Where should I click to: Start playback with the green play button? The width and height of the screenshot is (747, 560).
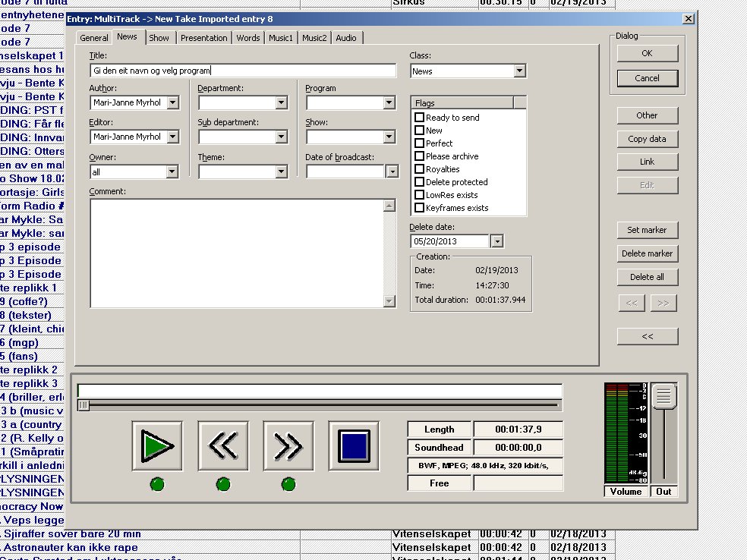coord(157,445)
